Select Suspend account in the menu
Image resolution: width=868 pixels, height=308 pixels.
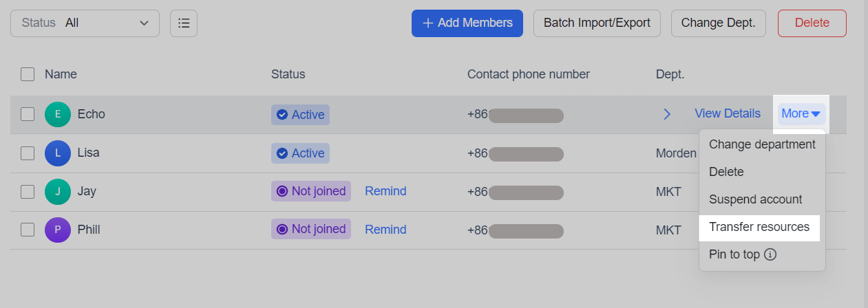point(755,199)
